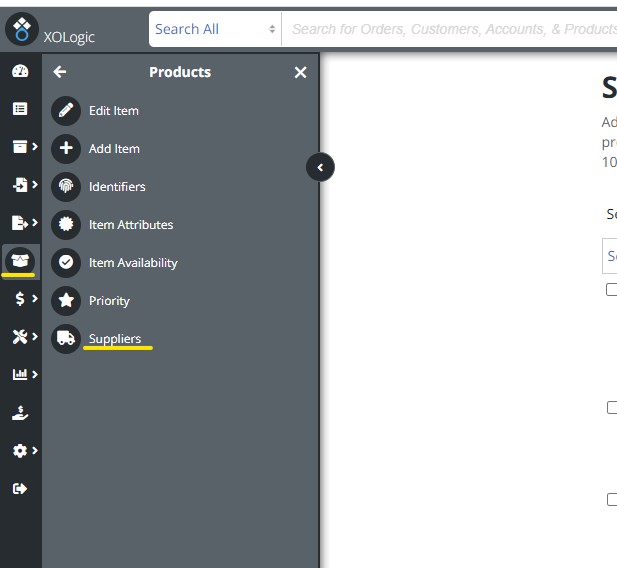Collapse panel with round chevron button
Viewport: 617px width, 568px height.
point(320,167)
